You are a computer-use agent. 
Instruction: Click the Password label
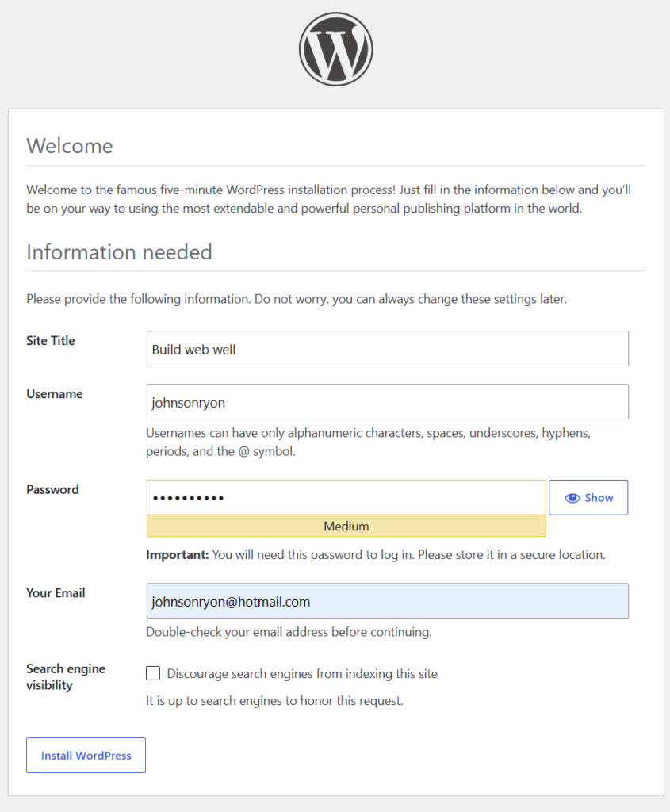pos(52,489)
